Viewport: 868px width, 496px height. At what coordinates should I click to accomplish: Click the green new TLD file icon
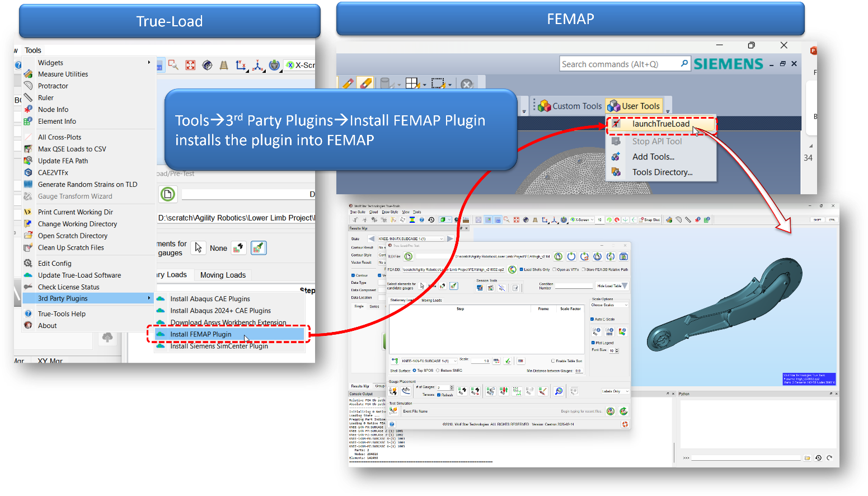tap(168, 194)
